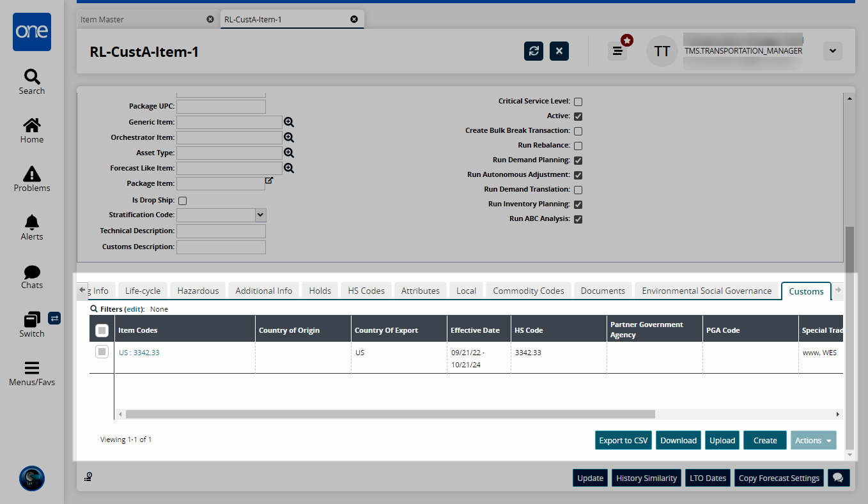Uncheck the Active checkbox
This screenshot has width=868, height=504.
[x=578, y=116]
